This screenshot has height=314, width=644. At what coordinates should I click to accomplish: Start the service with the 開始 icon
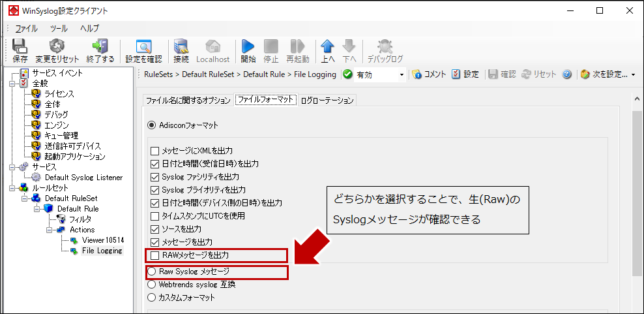click(248, 46)
